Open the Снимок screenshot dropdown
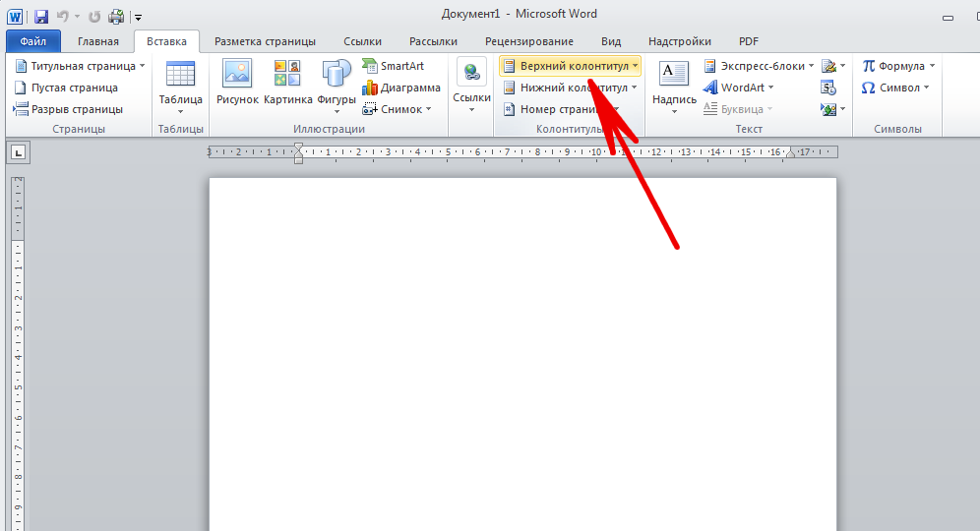Screen dimensions: 980x531 [x=397, y=109]
